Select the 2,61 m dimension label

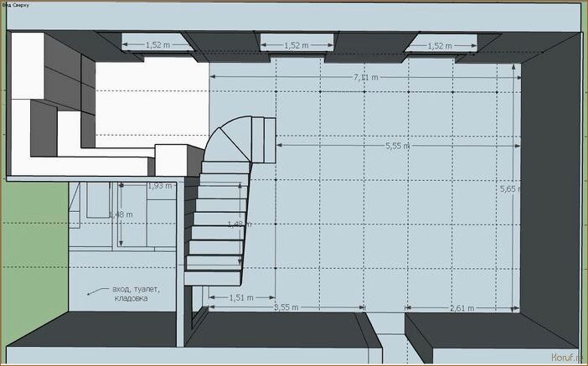460,309
